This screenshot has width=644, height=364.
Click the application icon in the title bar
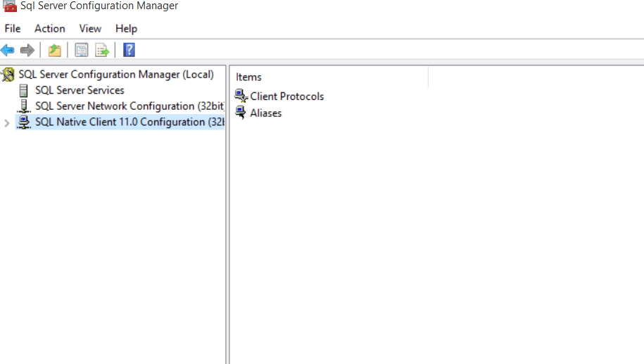click(x=9, y=6)
